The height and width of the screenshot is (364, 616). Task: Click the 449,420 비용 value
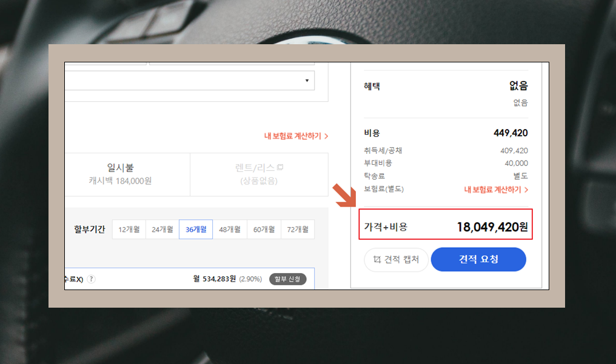click(x=511, y=133)
